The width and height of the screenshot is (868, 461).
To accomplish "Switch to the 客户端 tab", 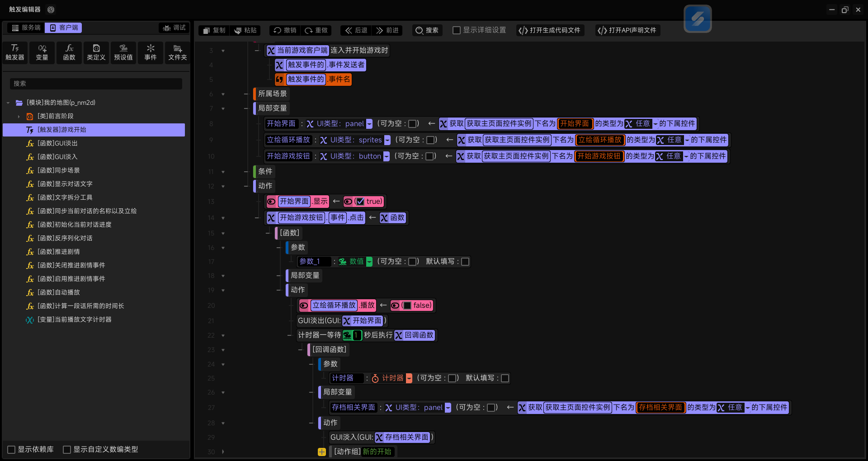I will [64, 28].
